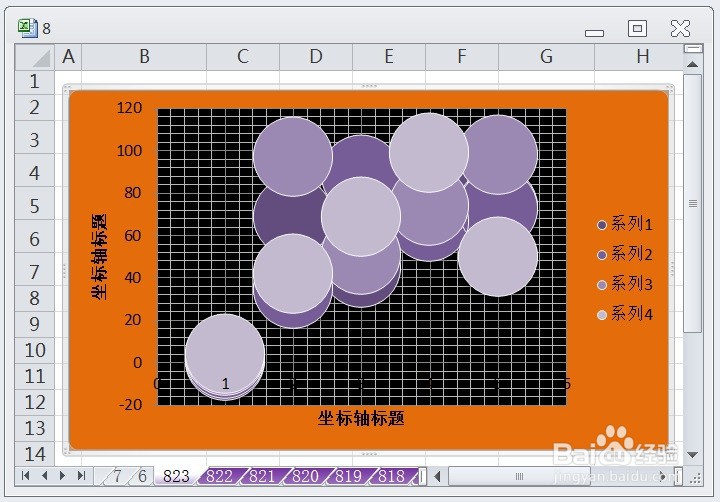This screenshot has height=502, width=720.
Task: Select column D header
Action: coord(316,57)
